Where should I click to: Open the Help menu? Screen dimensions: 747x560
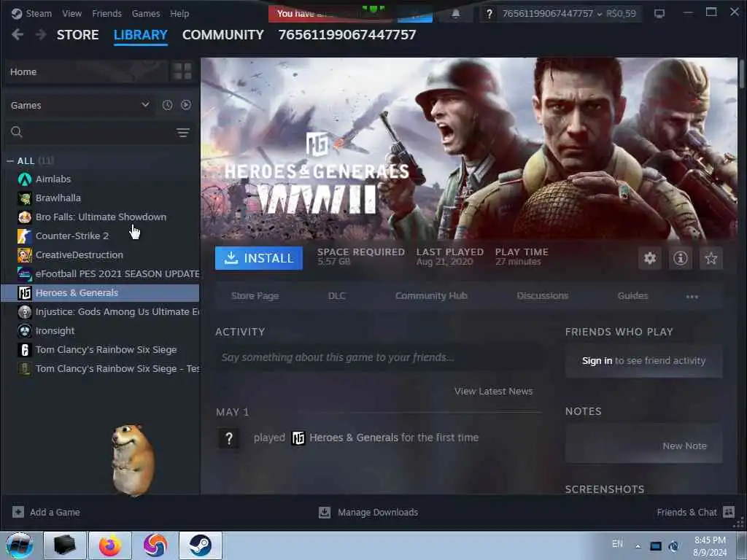(179, 14)
